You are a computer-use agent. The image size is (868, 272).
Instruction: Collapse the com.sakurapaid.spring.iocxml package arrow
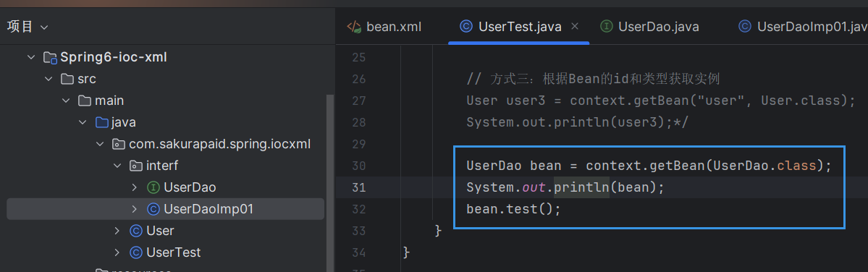click(x=100, y=144)
